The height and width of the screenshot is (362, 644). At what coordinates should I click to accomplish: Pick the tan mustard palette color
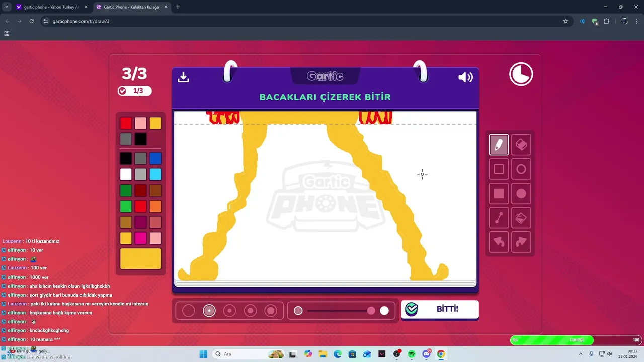(126, 222)
